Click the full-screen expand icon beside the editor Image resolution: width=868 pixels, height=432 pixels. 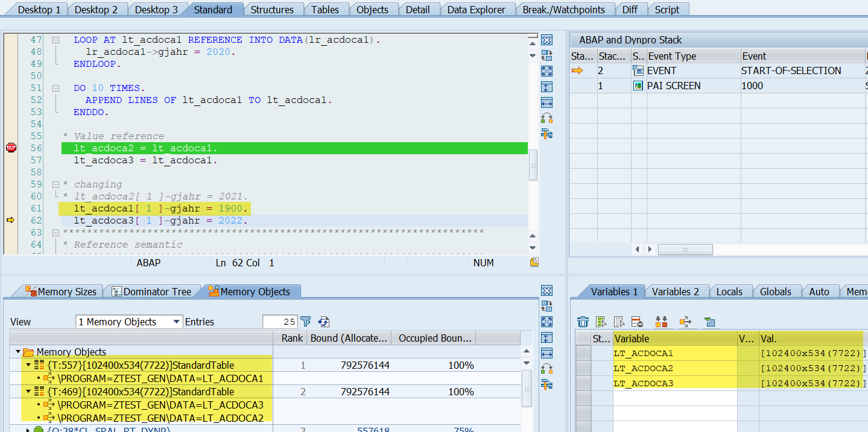[546, 70]
